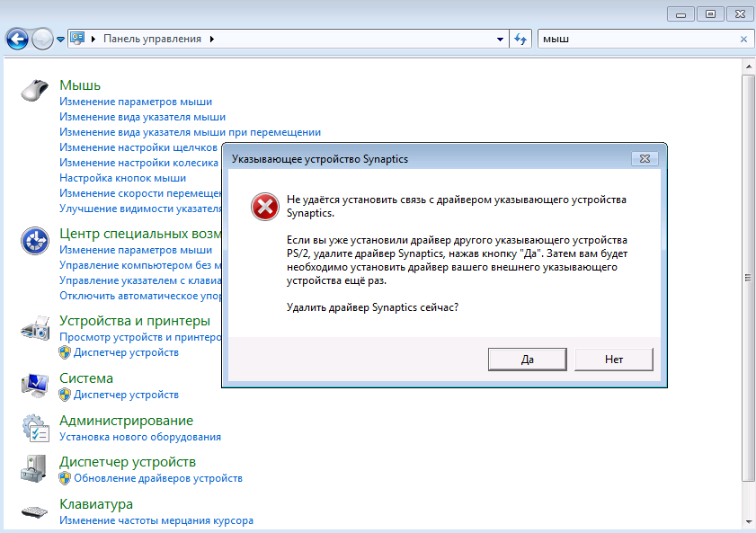Click the red error icon in dialog
Image resolution: width=756 pixels, height=533 pixels.
pos(264,207)
